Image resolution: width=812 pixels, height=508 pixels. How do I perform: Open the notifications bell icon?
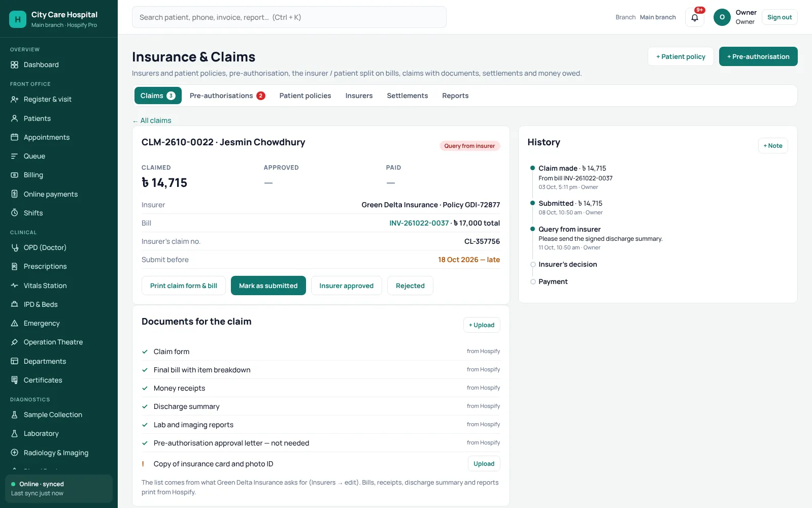tap(695, 17)
